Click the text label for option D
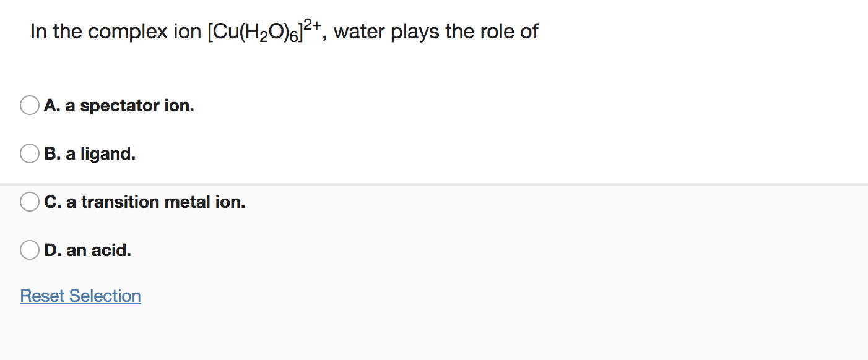This screenshot has width=868, height=360. pos(87,250)
